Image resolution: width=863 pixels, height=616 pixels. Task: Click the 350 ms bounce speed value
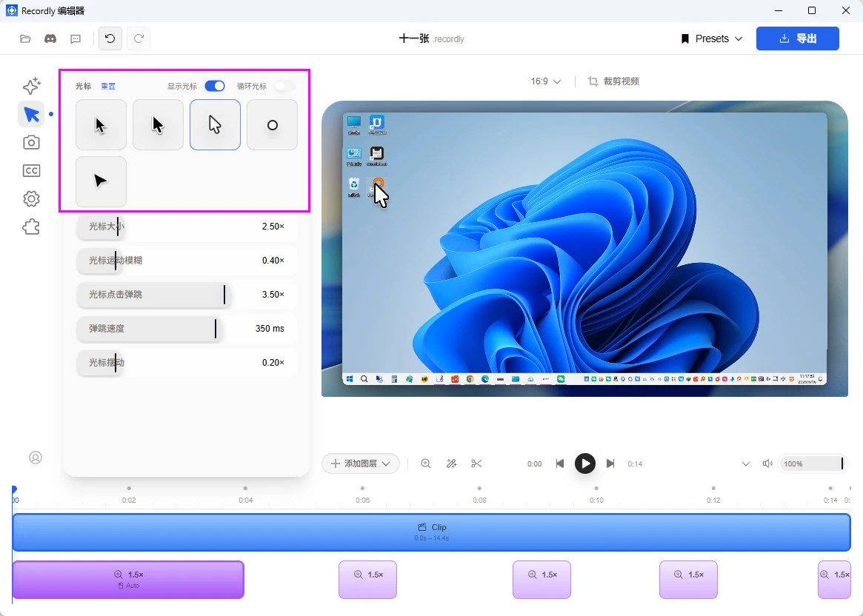point(270,328)
